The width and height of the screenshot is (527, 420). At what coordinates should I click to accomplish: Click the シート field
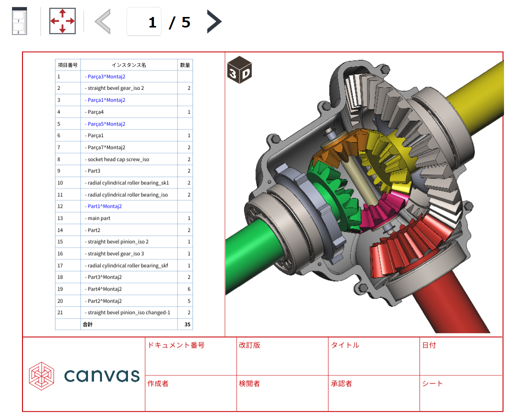click(x=461, y=393)
